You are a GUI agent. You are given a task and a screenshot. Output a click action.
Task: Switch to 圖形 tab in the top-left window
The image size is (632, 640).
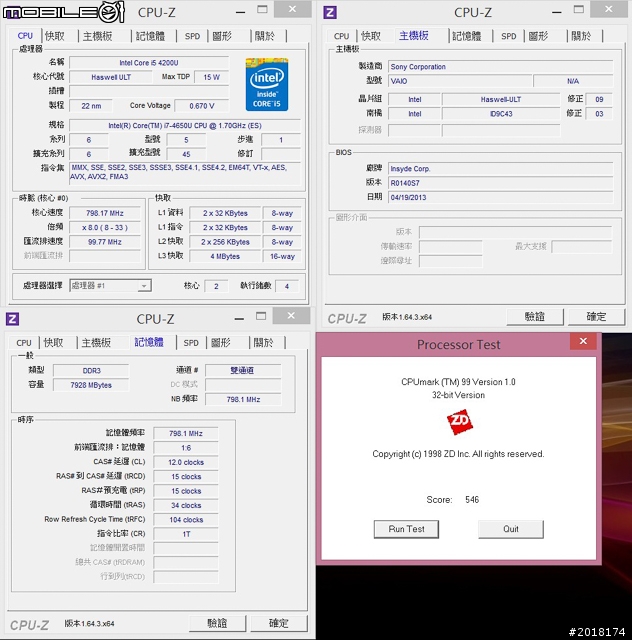[222, 36]
